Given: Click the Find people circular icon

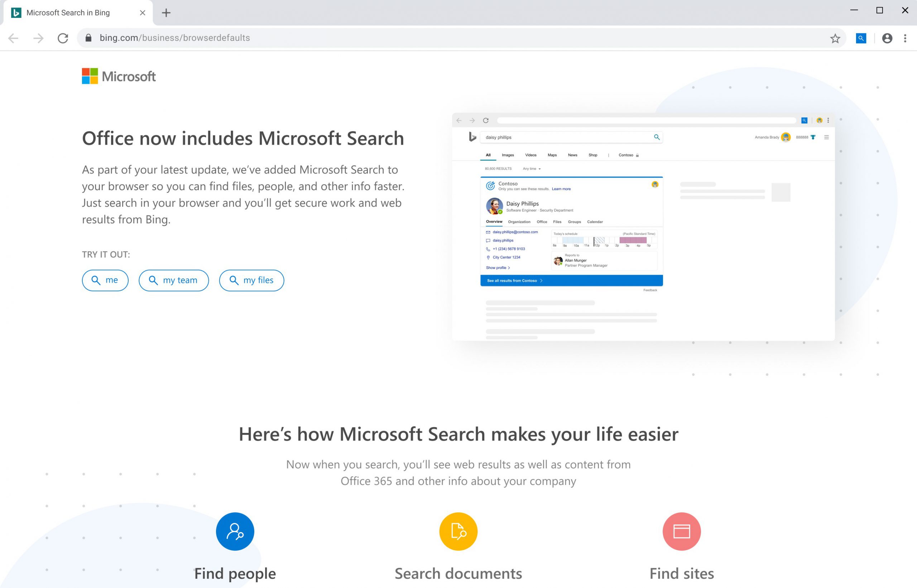Looking at the screenshot, I should click(x=235, y=531).
